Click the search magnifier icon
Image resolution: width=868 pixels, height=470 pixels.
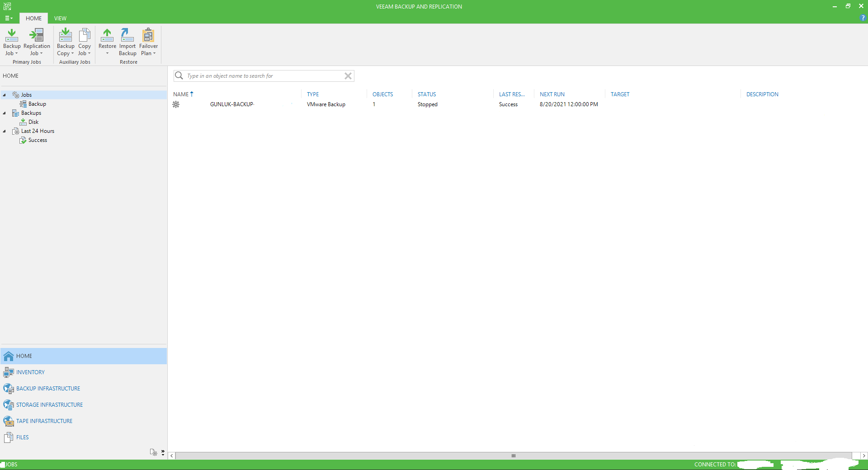coord(179,75)
